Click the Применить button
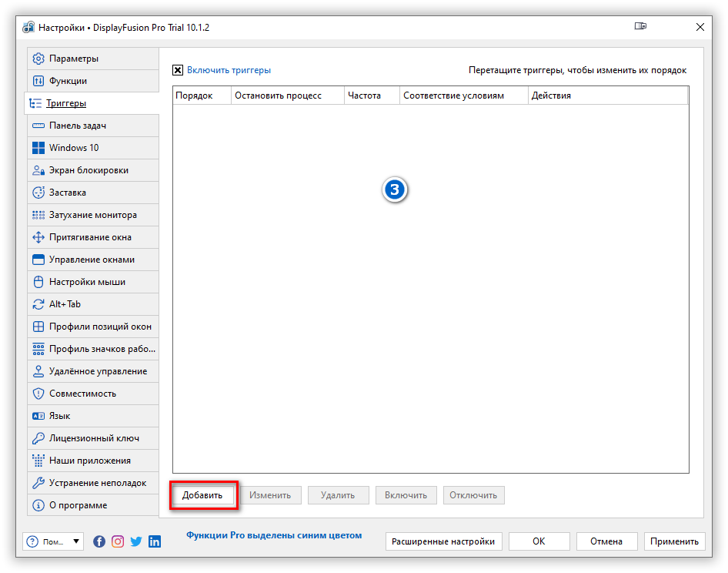Screen dimensions: 728x573 coord(675,541)
